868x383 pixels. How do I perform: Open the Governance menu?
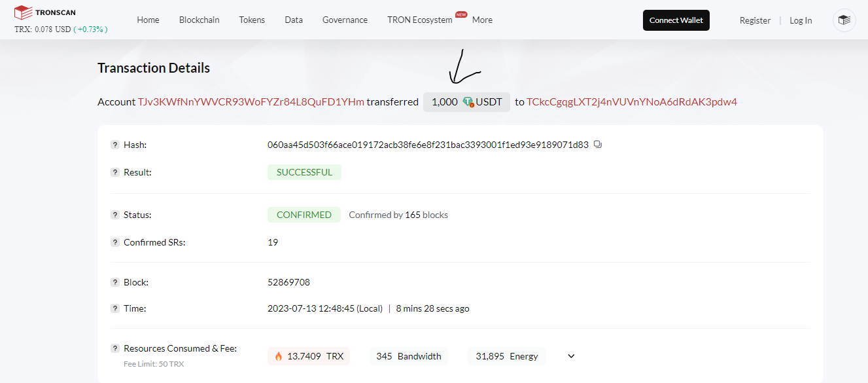pos(345,20)
